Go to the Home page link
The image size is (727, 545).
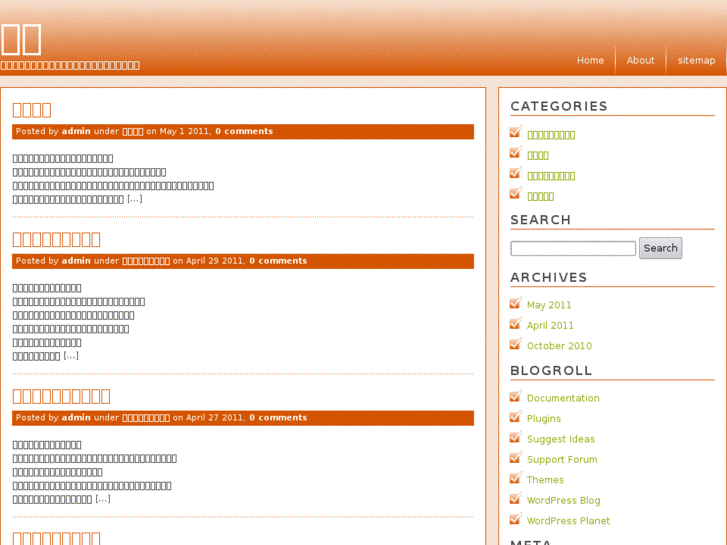[590, 60]
